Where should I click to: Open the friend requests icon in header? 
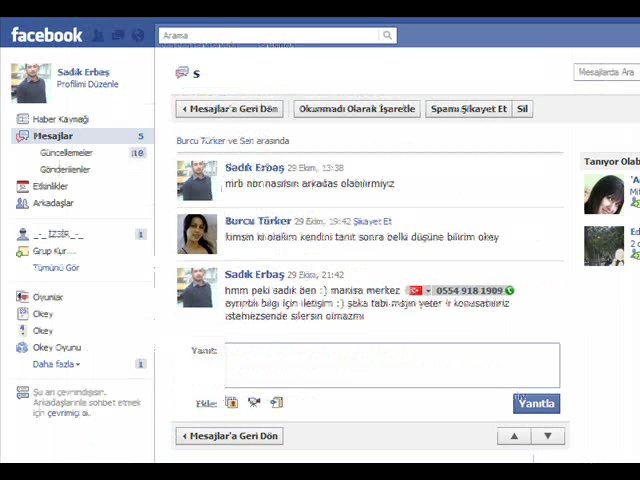tap(98, 36)
